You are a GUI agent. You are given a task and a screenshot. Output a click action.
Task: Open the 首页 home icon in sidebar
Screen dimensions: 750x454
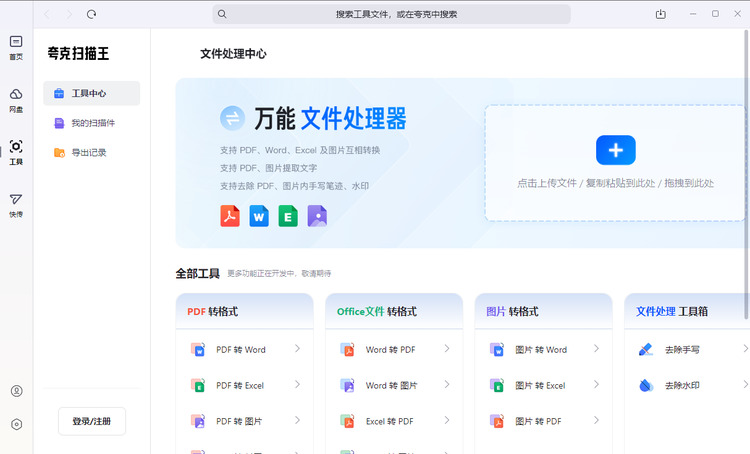tap(16, 47)
